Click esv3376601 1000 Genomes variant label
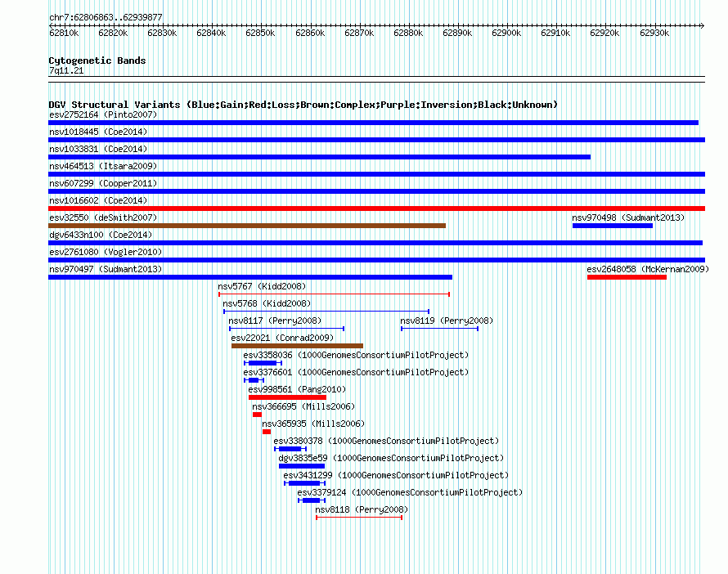 (356, 372)
